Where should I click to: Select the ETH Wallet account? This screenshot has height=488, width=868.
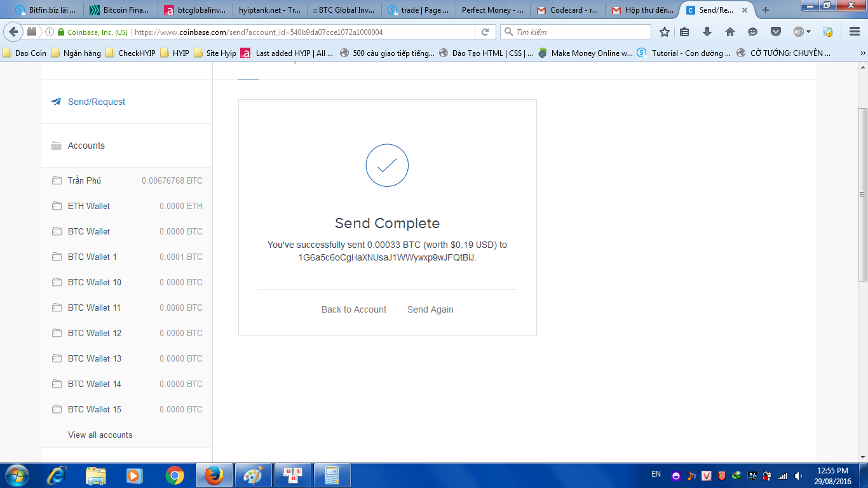click(x=126, y=206)
